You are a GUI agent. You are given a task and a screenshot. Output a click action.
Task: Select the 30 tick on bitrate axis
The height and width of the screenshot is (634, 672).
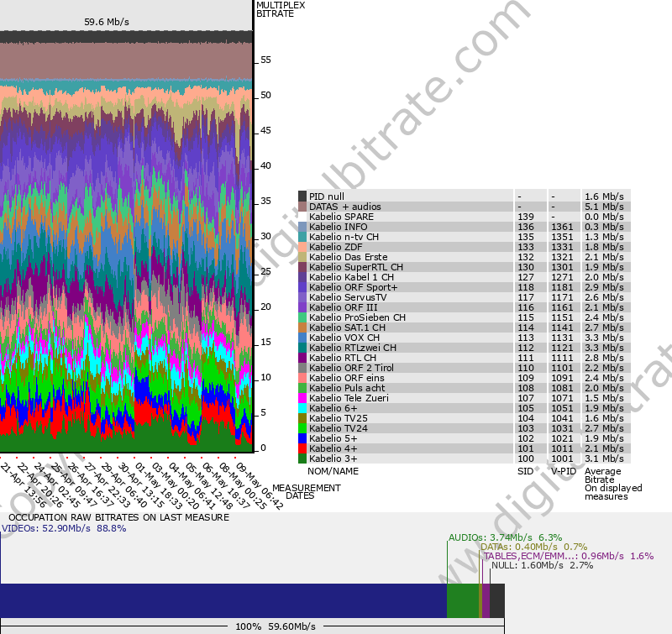coord(265,237)
